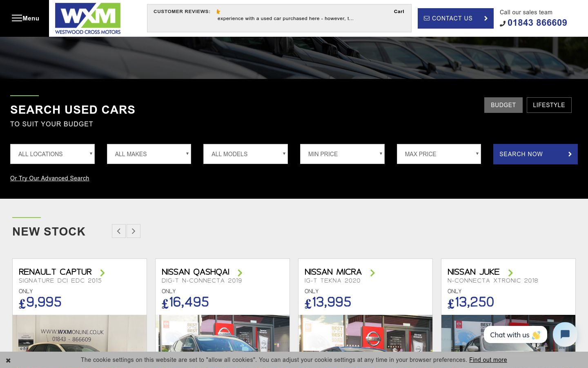
Task: Open the Nissan Micra listing title
Action: [333, 272]
